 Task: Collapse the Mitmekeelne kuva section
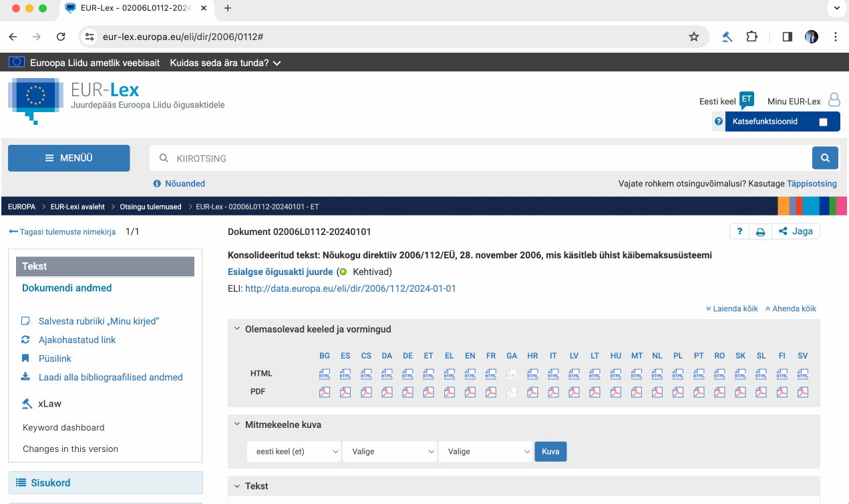237,425
